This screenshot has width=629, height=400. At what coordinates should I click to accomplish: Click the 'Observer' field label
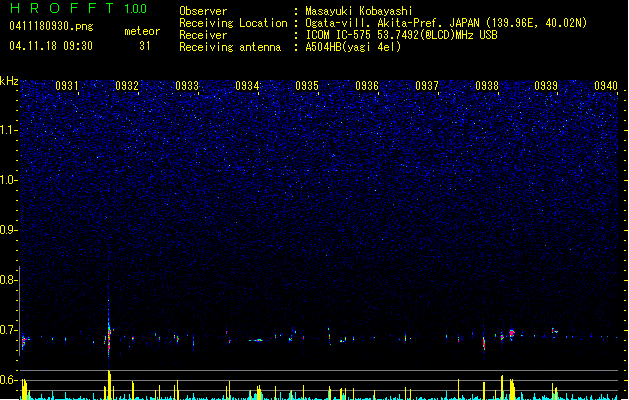pyautogui.click(x=203, y=11)
